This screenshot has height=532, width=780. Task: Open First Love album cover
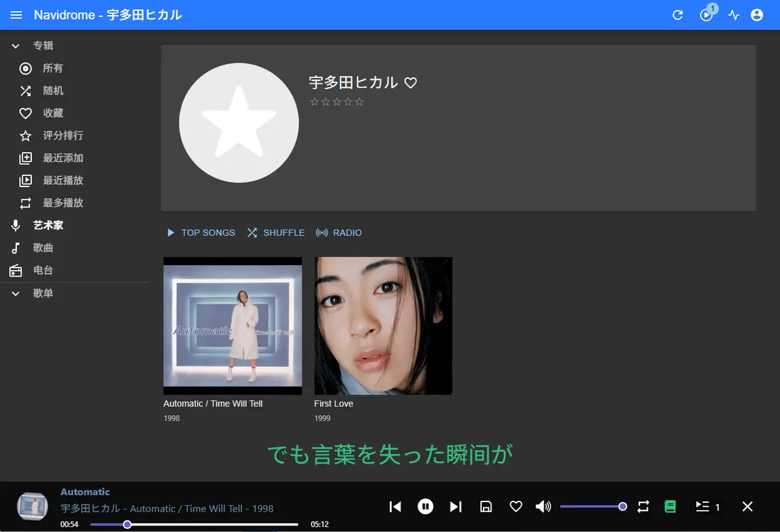[x=383, y=326]
